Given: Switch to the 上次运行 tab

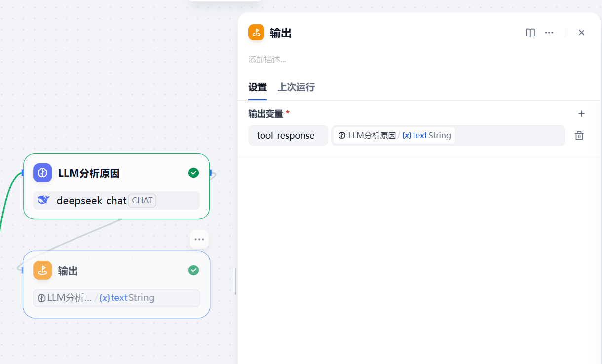Looking at the screenshot, I should 296,87.
